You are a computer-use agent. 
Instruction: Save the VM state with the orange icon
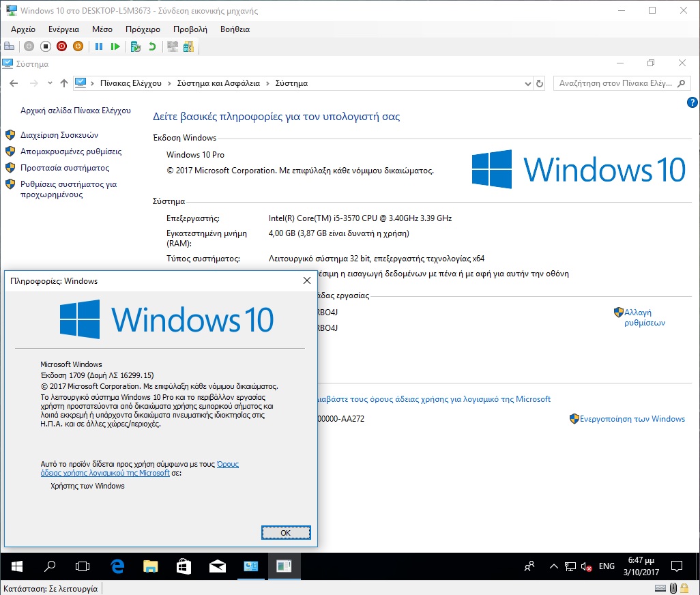pyautogui.click(x=78, y=46)
